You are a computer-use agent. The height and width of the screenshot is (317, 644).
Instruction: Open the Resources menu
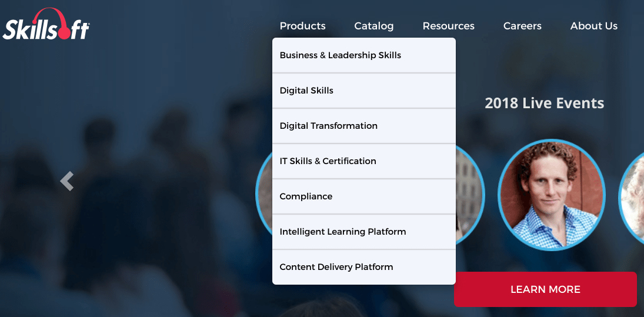[449, 26]
